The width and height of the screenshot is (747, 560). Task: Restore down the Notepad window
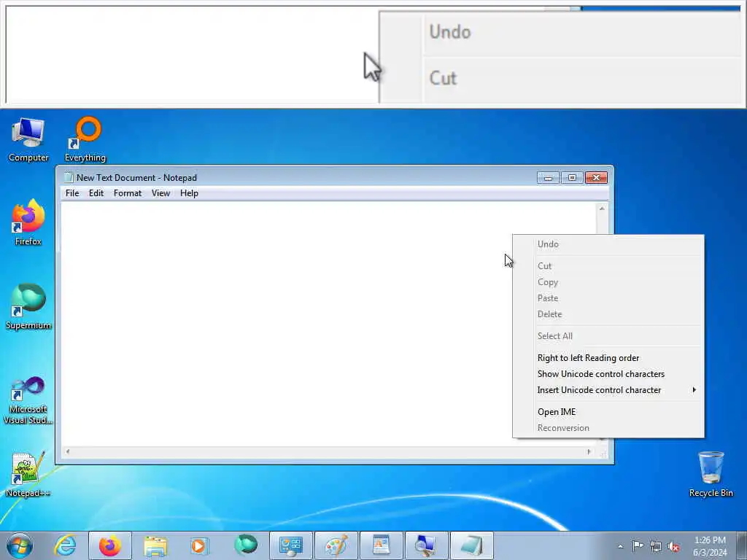point(572,178)
